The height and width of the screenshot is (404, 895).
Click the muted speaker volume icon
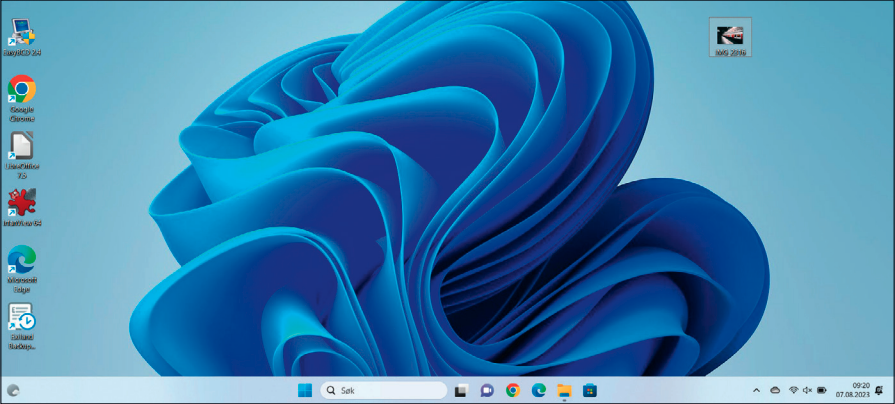807,390
